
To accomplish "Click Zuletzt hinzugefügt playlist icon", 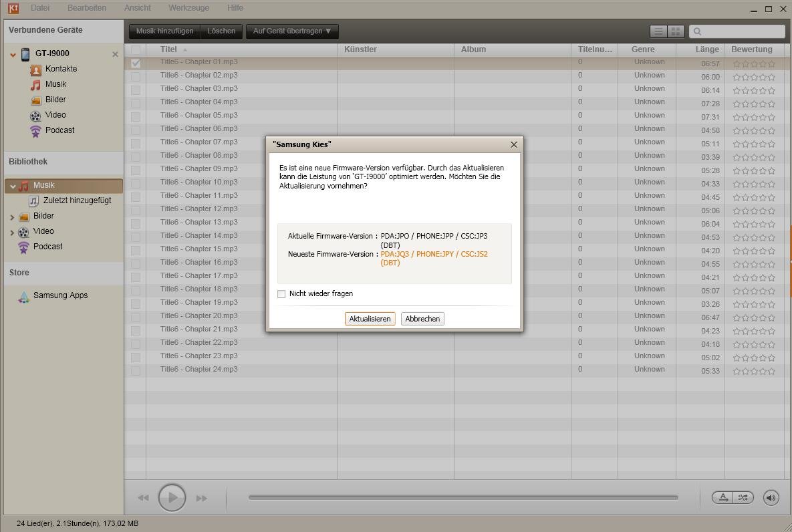I will (x=34, y=201).
